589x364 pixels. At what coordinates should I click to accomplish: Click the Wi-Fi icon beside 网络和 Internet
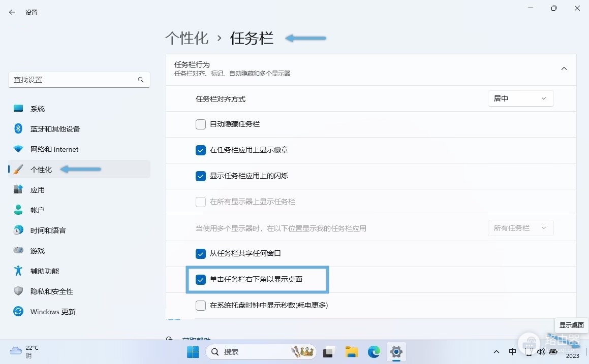coord(18,149)
